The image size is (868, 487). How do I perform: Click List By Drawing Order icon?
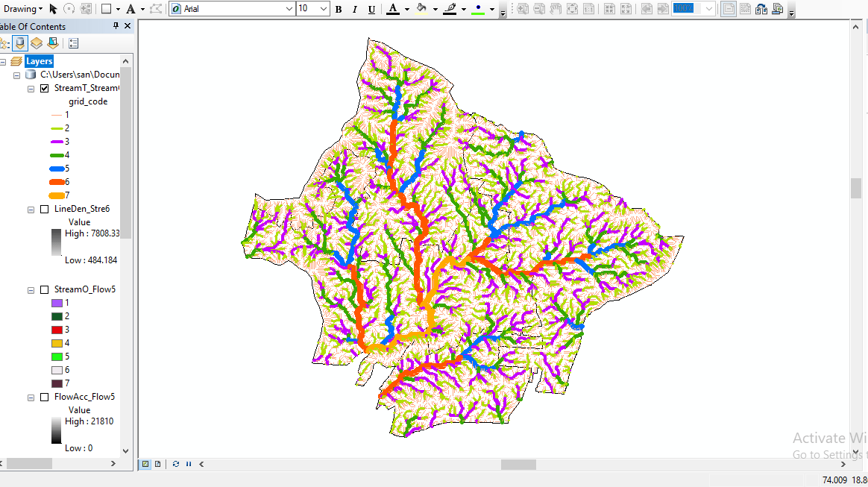4,43
